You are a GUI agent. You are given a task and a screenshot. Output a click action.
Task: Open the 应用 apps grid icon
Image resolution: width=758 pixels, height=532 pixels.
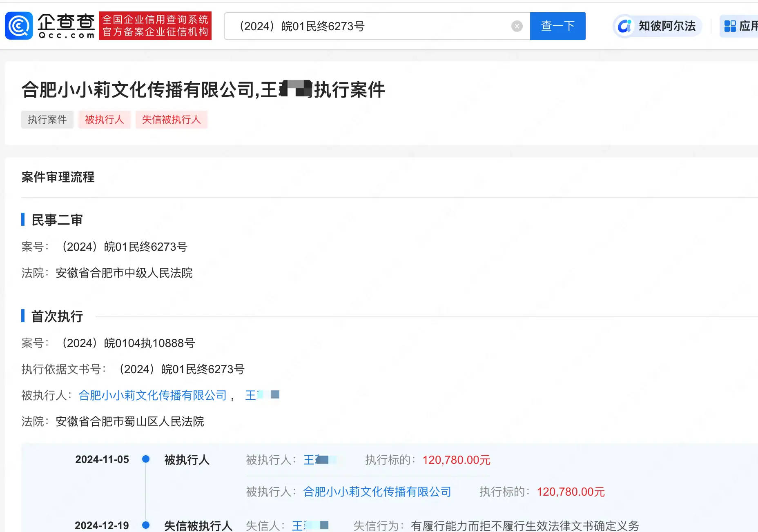coord(730,26)
